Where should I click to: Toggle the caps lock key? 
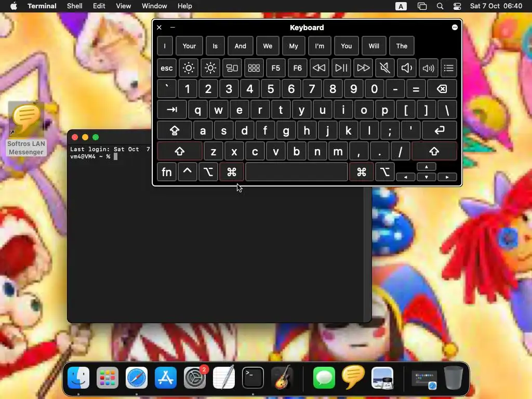pos(175,130)
